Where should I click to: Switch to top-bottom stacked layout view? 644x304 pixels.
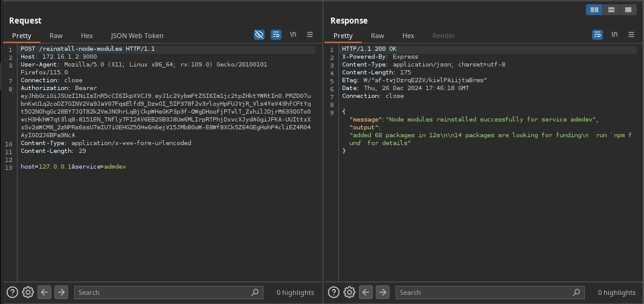tap(611, 10)
